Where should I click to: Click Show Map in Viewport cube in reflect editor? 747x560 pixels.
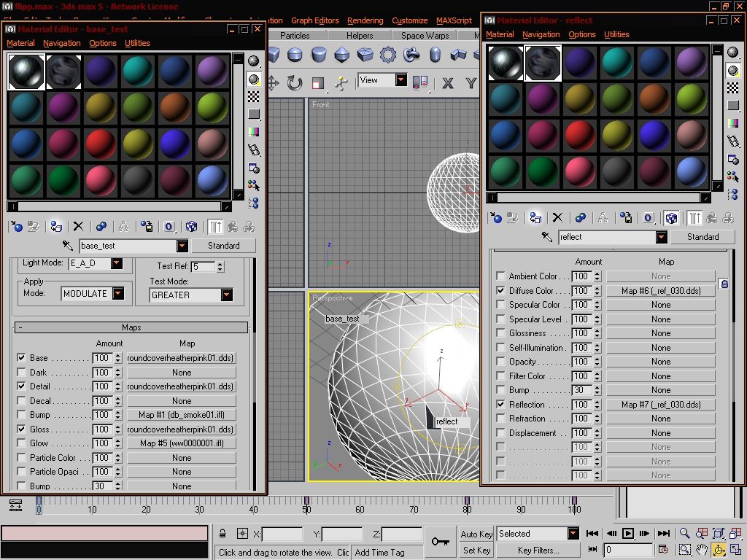671,218
